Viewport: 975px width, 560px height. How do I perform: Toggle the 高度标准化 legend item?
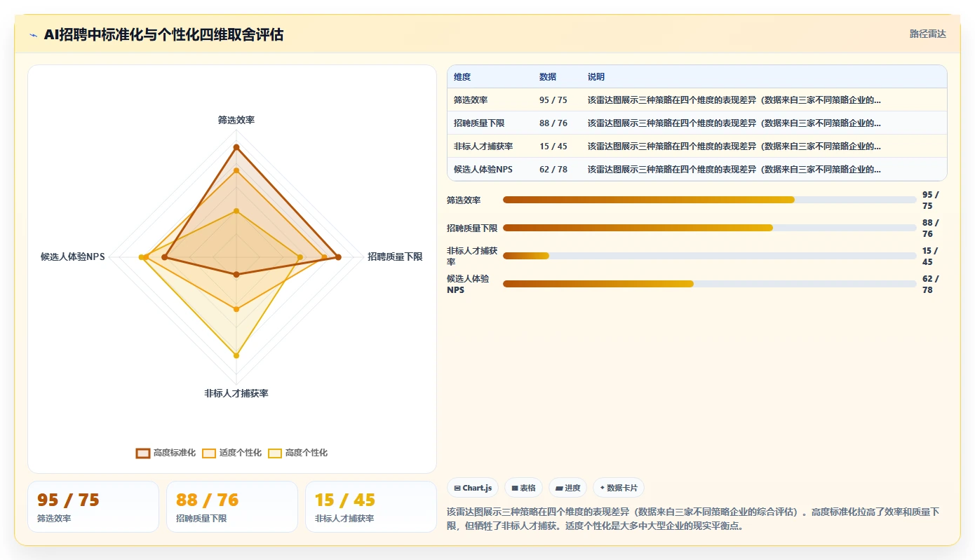click(166, 453)
